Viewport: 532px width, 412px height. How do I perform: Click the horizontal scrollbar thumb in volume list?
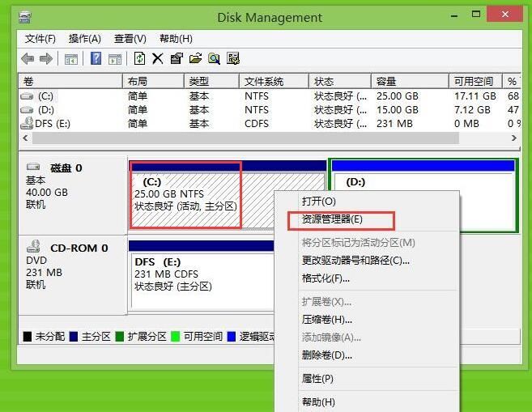(245, 138)
